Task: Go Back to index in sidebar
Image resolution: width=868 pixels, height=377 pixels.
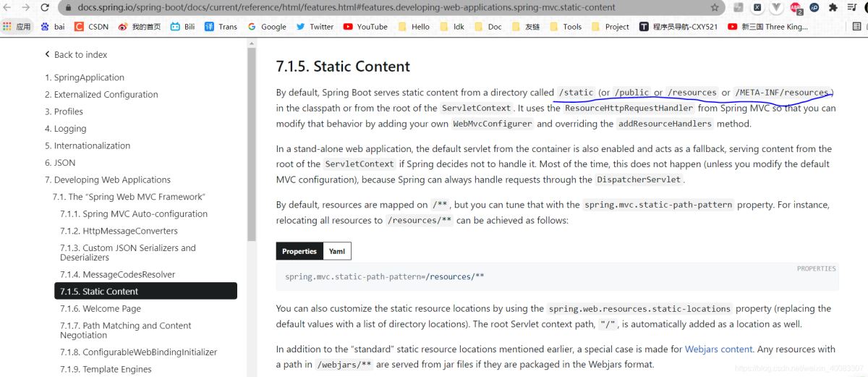Action: tap(76, 54)
